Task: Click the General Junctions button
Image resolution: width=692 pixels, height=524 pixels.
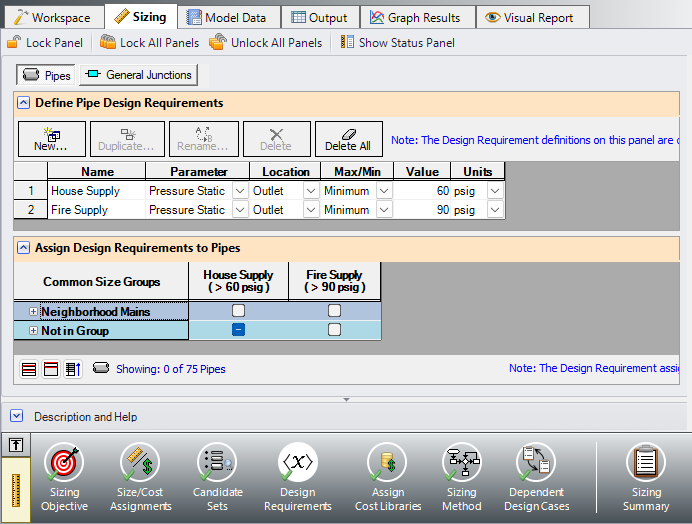Action: tap(139, 75)
